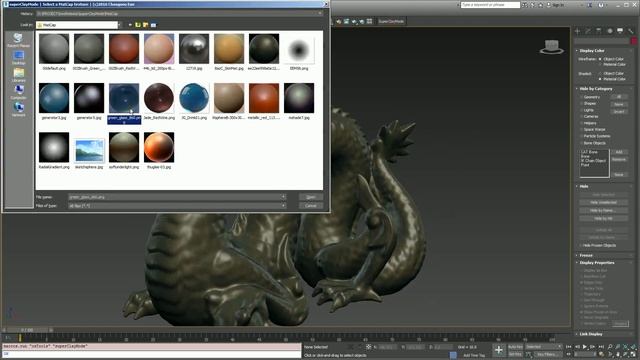Screen dimensions: 640x360
Task: Toggle Space Warps hide category checkbox
Action: click(x=581, y=130)
